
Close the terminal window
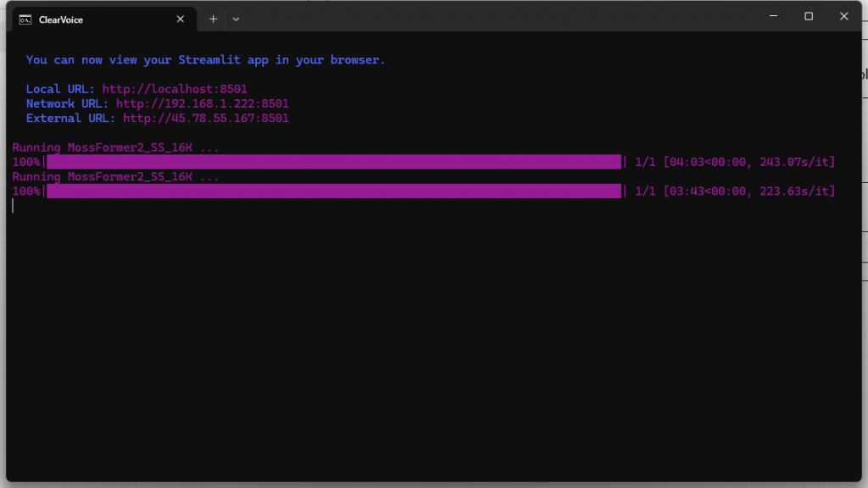coord(843,16)
